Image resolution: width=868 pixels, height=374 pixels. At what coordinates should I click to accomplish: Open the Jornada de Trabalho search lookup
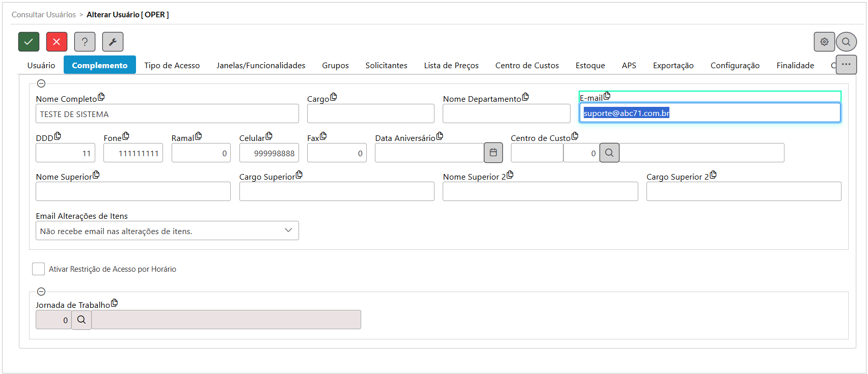82,320
